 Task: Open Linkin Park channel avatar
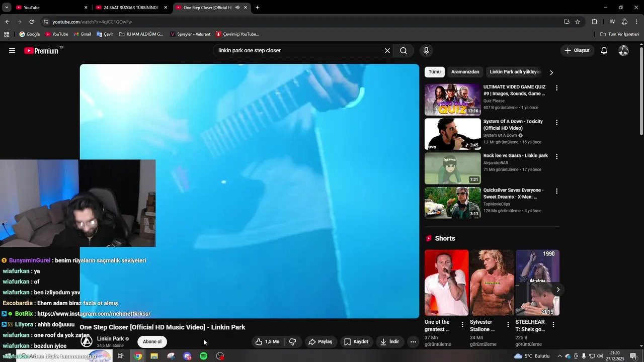87,342
